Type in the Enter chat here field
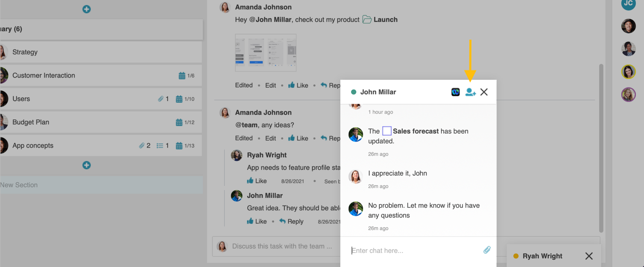This screenshot has height=267, width=644. (x=414, y=251)
